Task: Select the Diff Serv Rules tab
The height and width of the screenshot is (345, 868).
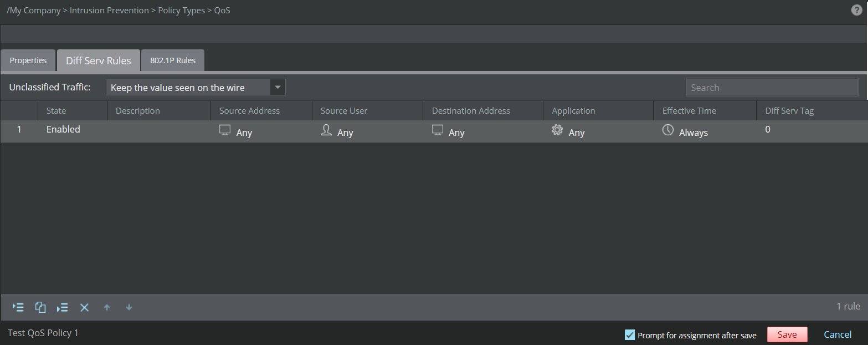Action: [x=99, y=60]
